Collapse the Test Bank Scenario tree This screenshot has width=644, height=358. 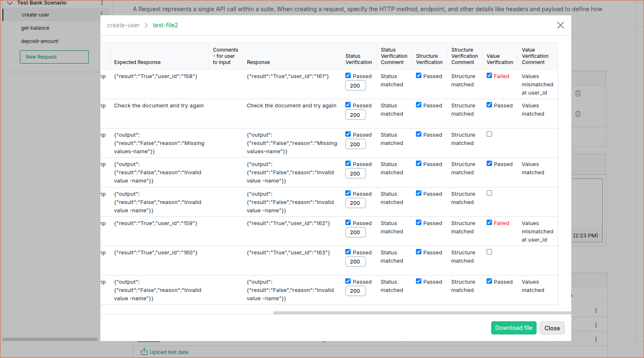(10, 3)
